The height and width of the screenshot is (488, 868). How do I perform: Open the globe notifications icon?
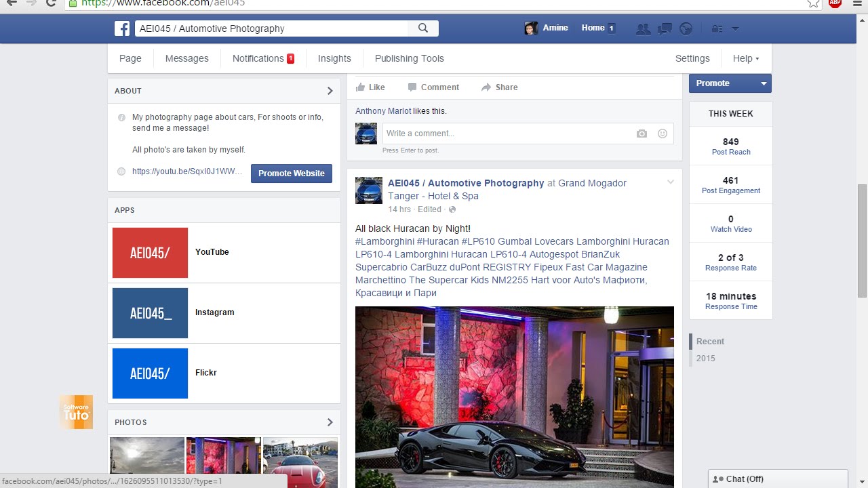(x=686, y=28)
